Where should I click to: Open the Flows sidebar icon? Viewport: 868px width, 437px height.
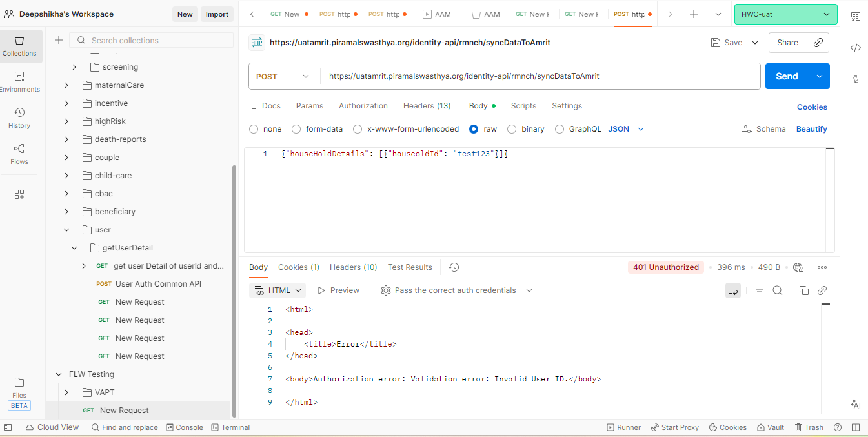19,154
